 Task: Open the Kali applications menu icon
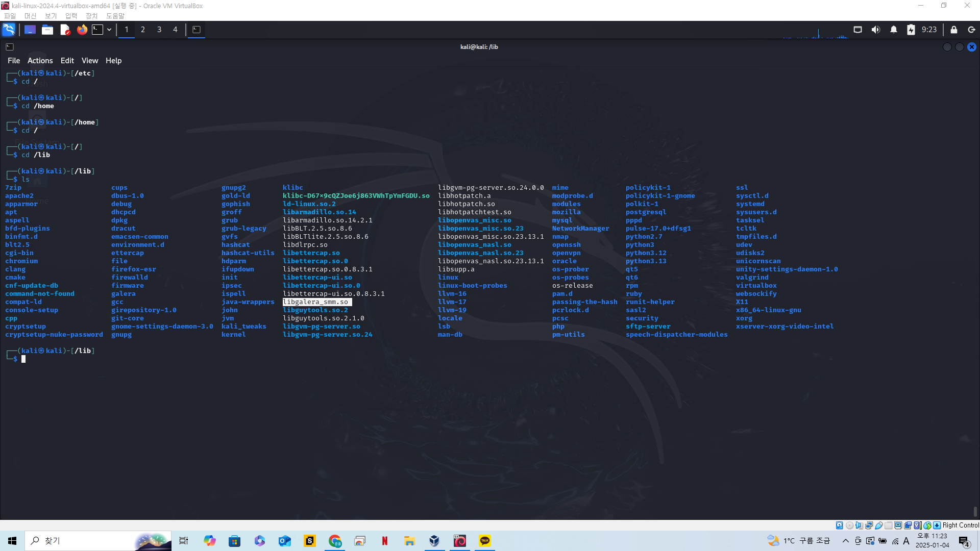[9, 30]
